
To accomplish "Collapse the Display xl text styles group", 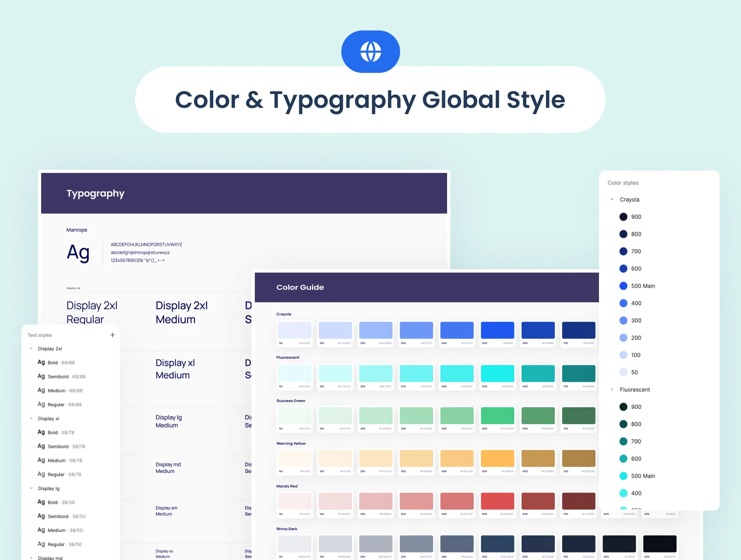I will pos(31,419).
